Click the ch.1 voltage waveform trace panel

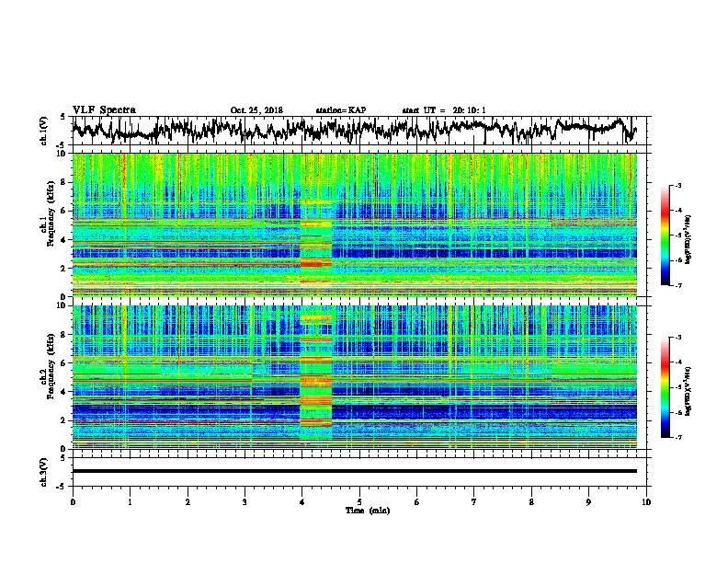tap(361, 131)
